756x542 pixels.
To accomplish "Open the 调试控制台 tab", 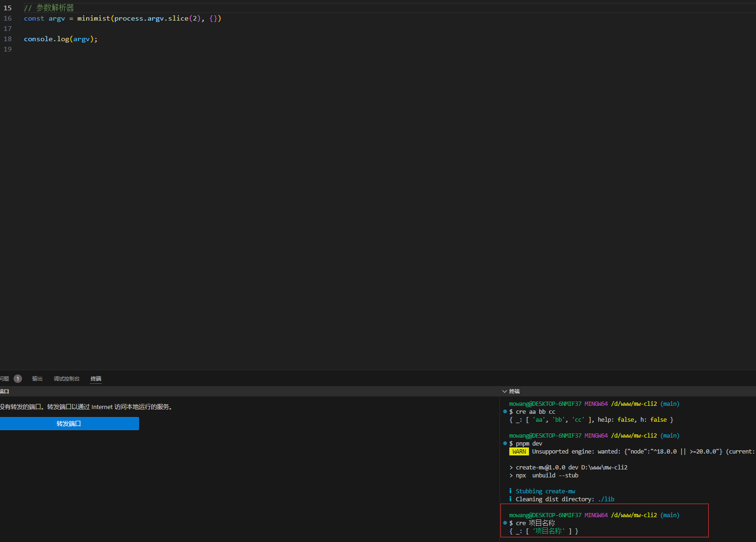I will click(66, 379).
